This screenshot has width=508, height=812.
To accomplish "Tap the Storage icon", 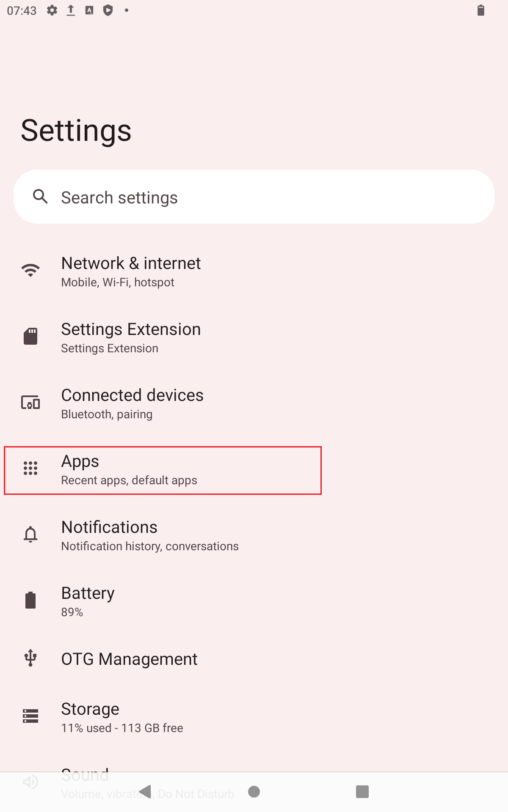I will pos(30,716).
